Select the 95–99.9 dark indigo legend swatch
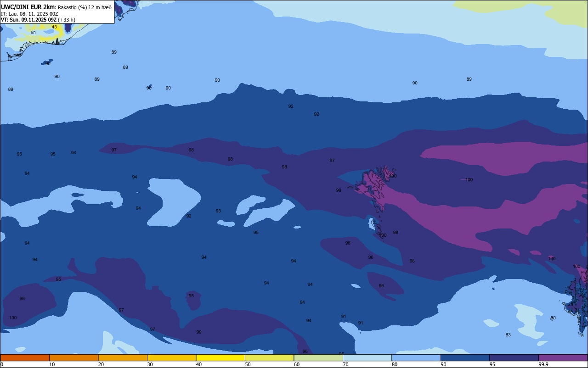588x368 pixels. tap(514, 357)
